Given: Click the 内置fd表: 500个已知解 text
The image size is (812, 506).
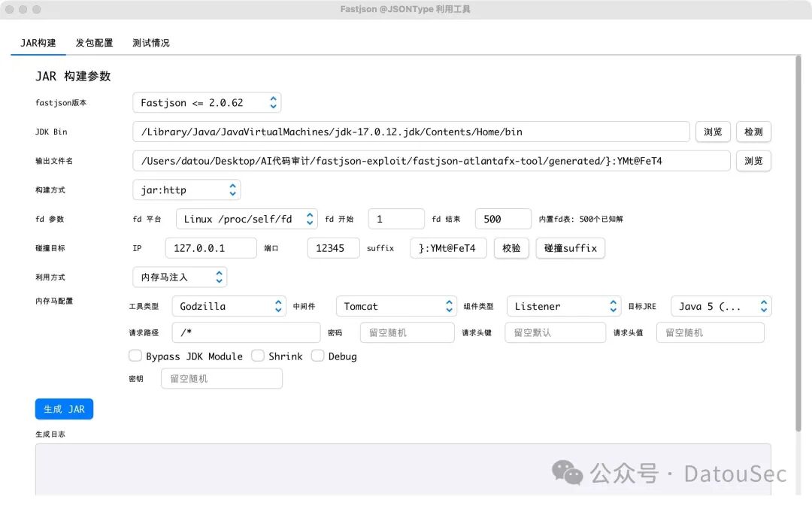Looking at the screenshot, I should [580, 219].
